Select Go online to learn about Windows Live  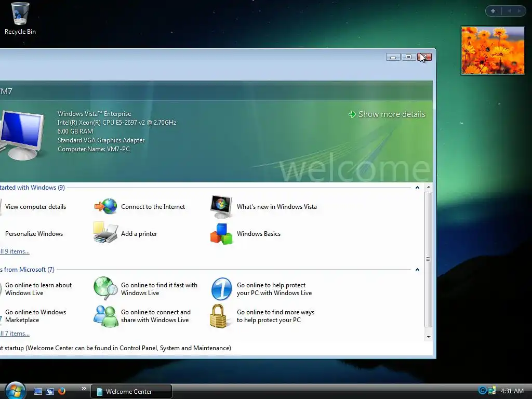[x=38, y=289]
